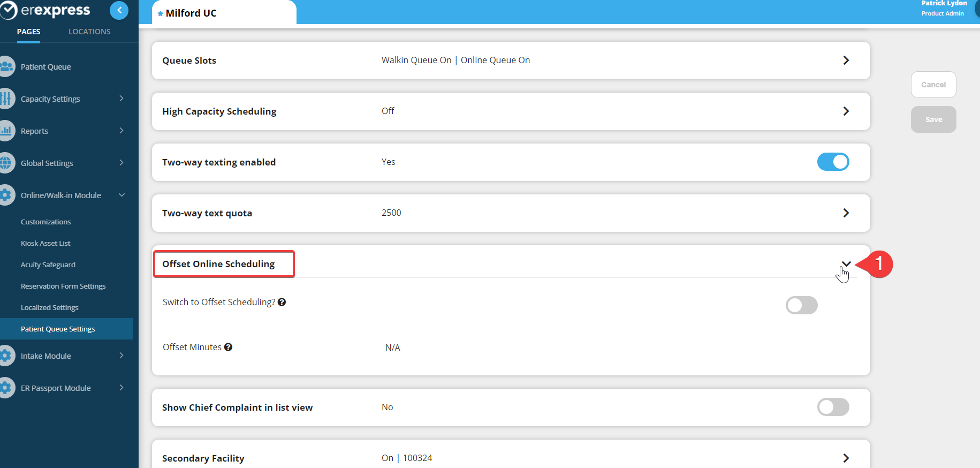Click the Intake Module gear icon
980x468 pixels.
[x=6, y=356]
